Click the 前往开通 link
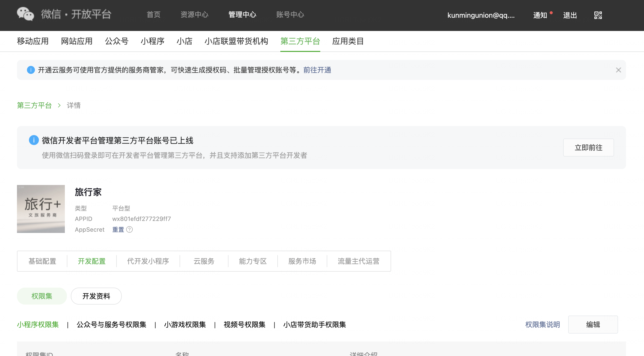 point(317,70)
